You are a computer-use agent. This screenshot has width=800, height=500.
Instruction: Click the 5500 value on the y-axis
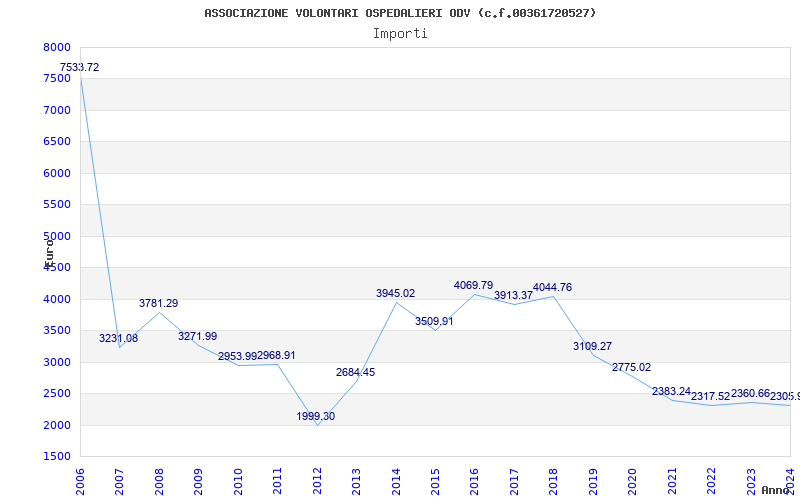click(56, 205)
